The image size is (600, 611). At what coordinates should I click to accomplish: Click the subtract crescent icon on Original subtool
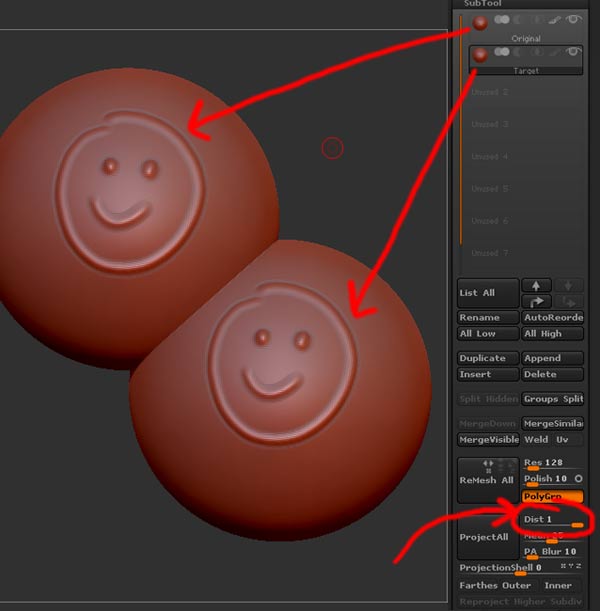519,19
